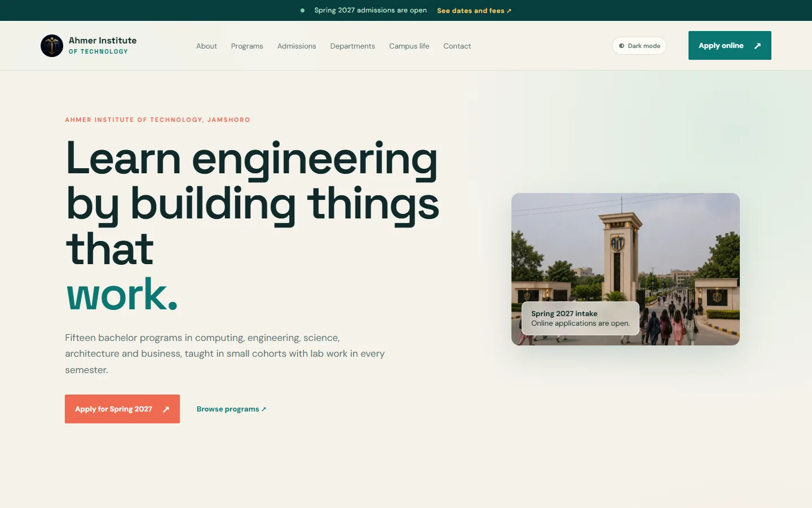Screen dimensions: 812x508
Task: Click the 'Learn engineering by building things' headline
Action: pos(252,203)
